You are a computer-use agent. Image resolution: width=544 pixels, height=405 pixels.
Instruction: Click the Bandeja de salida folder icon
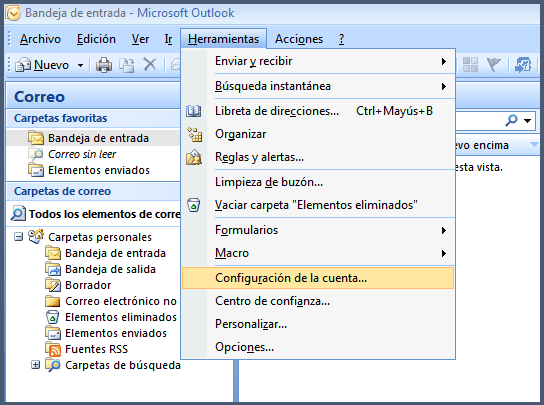pyautogui.click(x=53, y=269)
